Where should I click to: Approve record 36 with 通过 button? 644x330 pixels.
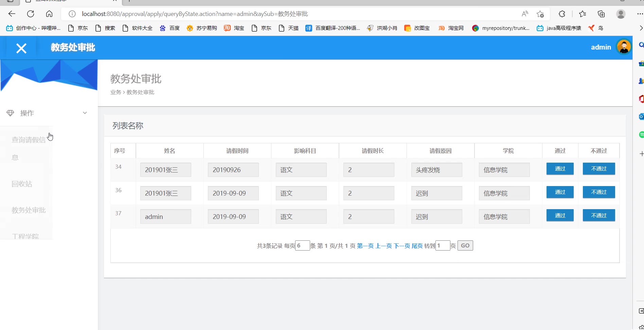(x=560, y=192)
